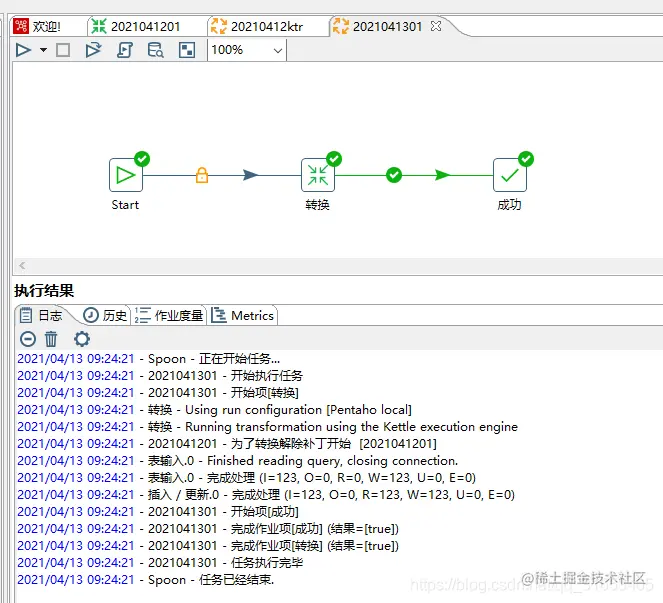This screenshot has width=663, height=603.
Task: Select log line '开始执行任务'
Action: pyautogui.click(x=160, y=376)
